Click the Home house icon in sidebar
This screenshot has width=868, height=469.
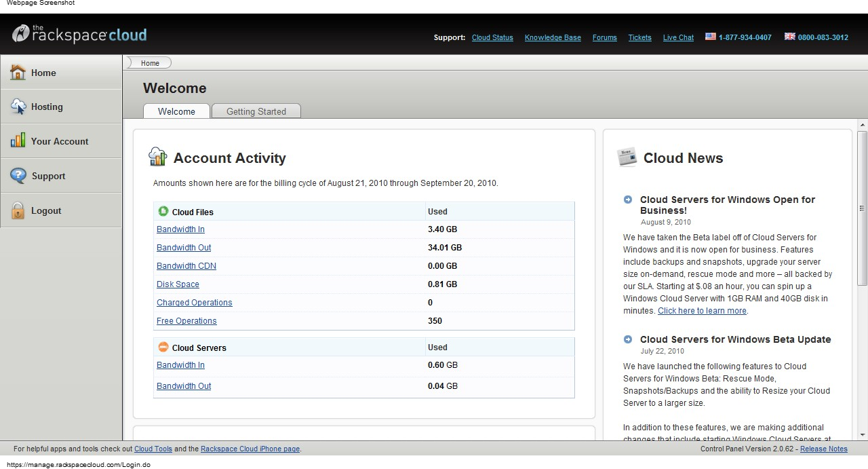18,72
